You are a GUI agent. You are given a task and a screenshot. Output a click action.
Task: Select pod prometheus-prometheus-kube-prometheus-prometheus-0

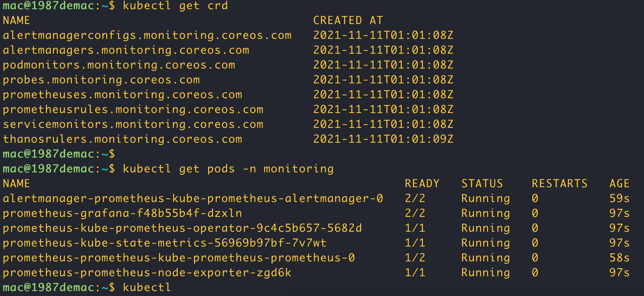coord(179,258)
